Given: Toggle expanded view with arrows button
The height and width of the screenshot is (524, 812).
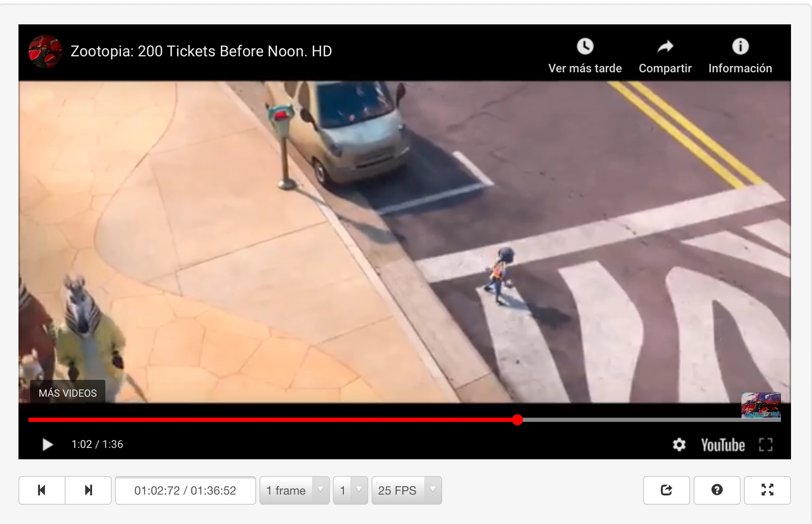Looking at the screenshot, I should (767, 490).
